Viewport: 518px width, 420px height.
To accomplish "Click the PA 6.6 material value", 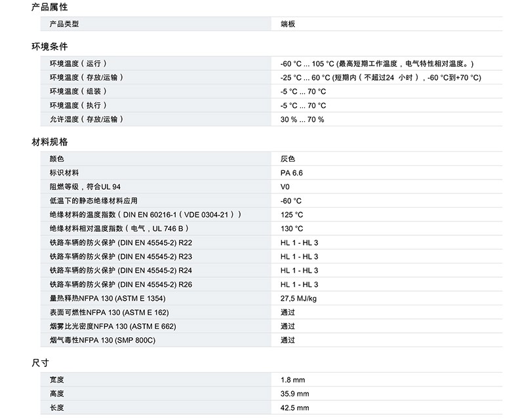I will coord(292,173).
